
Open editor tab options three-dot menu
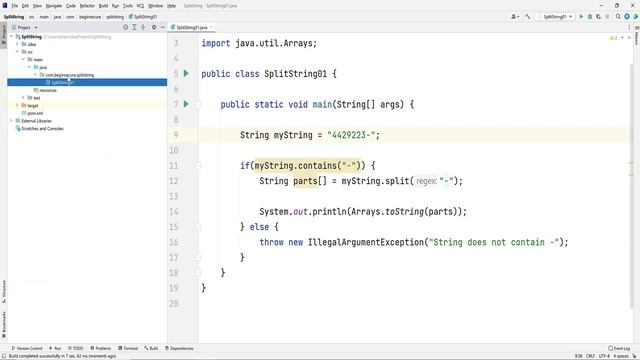click(629, 27)
